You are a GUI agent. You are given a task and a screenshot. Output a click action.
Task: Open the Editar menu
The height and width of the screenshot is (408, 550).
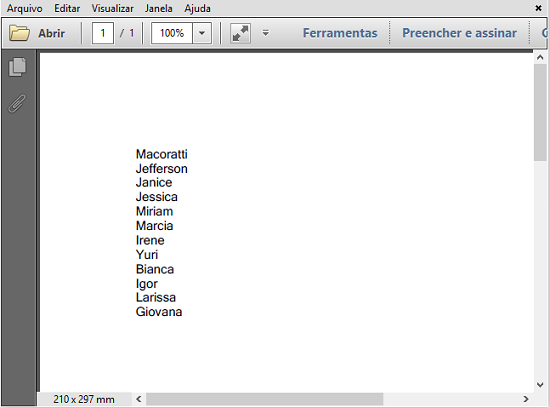67,8
